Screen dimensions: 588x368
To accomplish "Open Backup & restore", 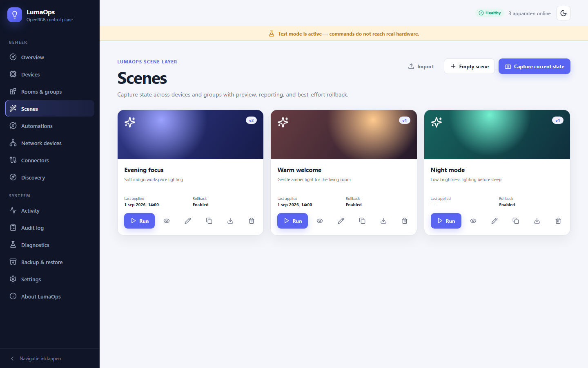I will pyautogui.click(x=50, y=262).
